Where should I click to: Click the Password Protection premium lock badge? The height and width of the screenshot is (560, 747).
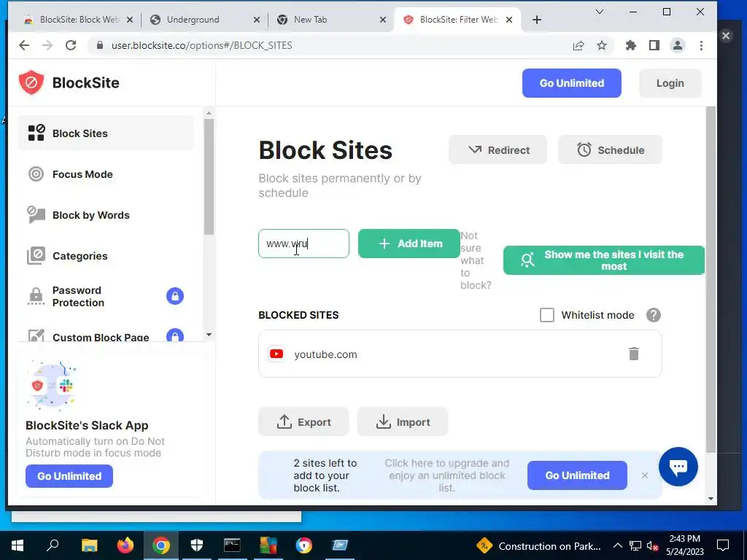click(175, 296)
